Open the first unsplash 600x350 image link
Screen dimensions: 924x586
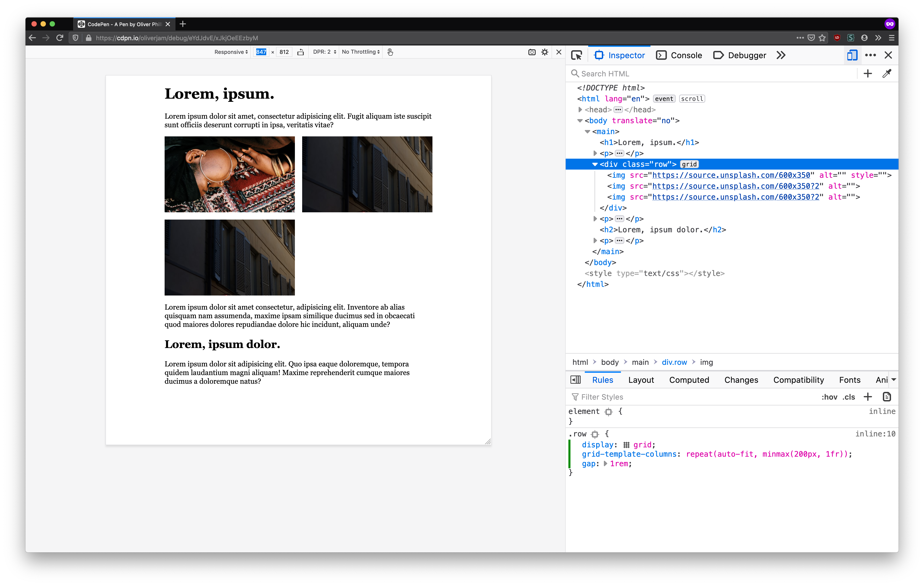coord(731,175)
